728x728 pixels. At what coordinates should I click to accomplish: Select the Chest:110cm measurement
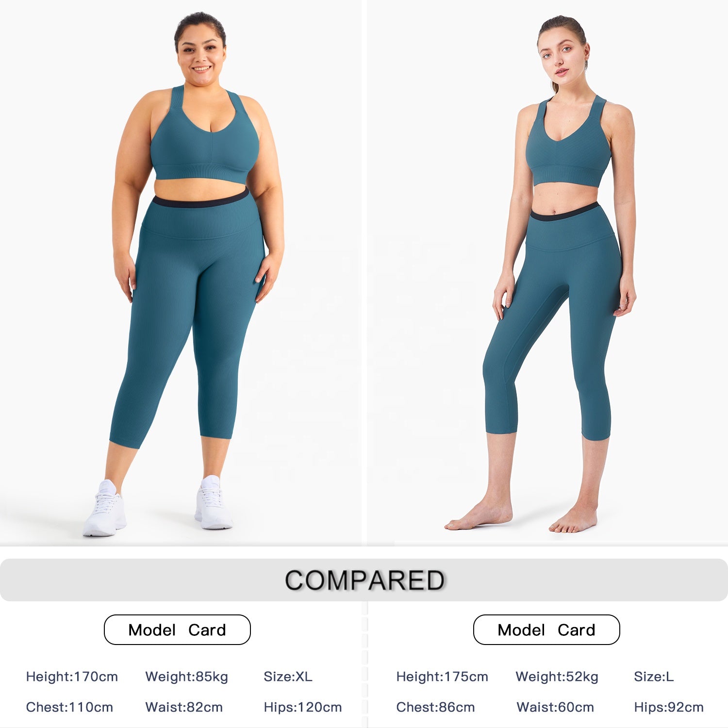pos(69,707)
